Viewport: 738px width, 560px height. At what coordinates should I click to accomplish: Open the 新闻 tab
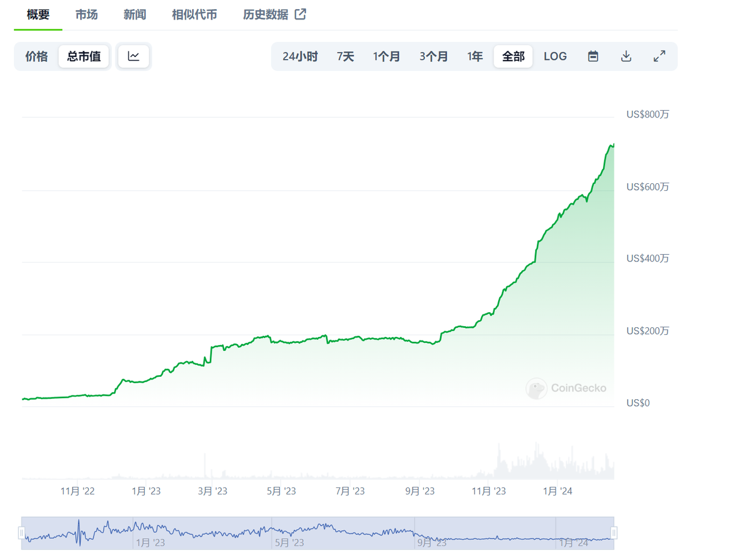coord(134,14)
